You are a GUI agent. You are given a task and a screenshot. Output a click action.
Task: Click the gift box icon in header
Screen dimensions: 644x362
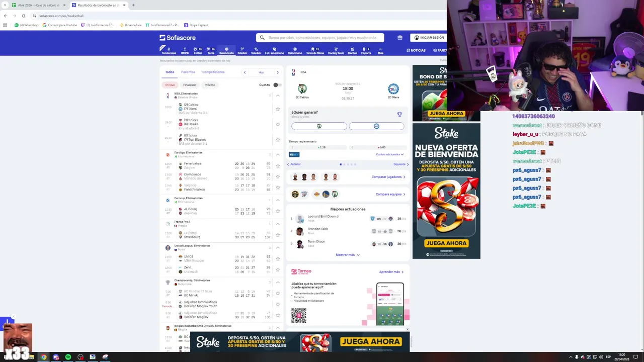point(400,38)
